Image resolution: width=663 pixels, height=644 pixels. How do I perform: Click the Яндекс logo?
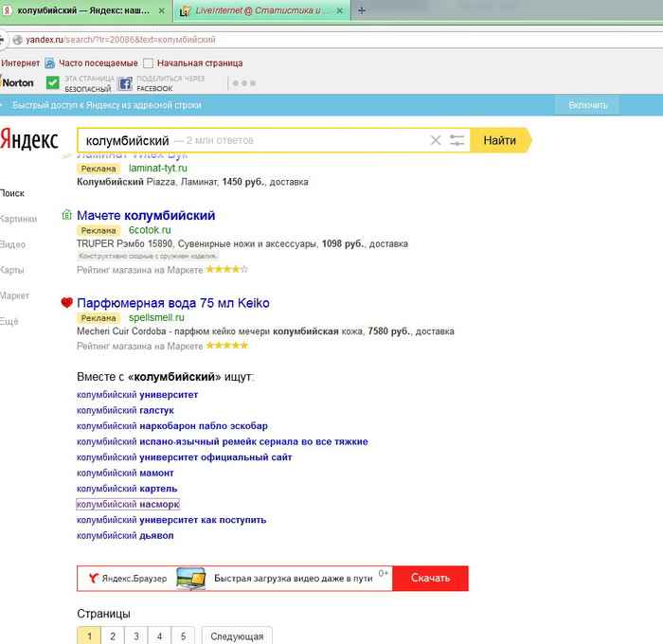pyautogui.click(x=29, y=139)
